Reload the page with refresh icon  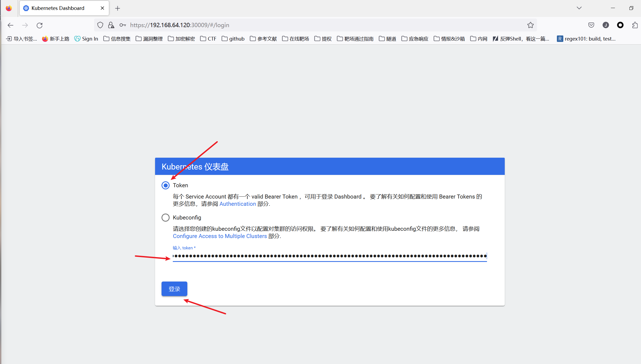click(x=40, y=25)
